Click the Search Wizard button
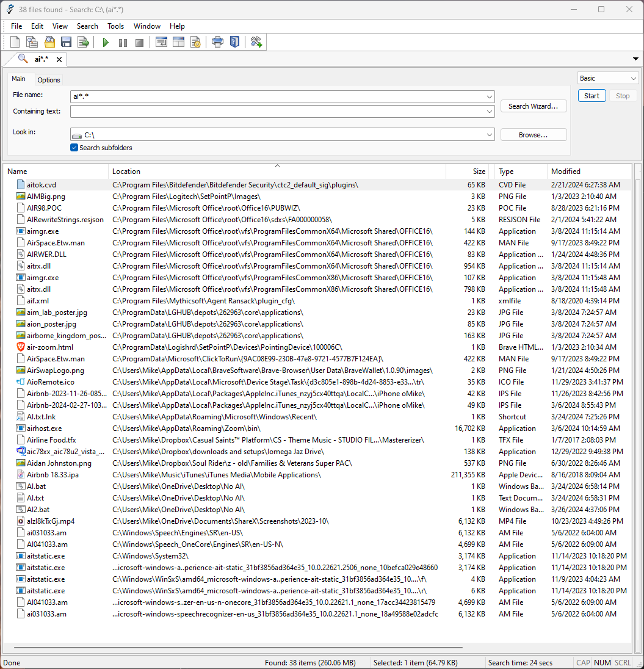The height and width of the screenshot is (669, 644). click(533, 106)
